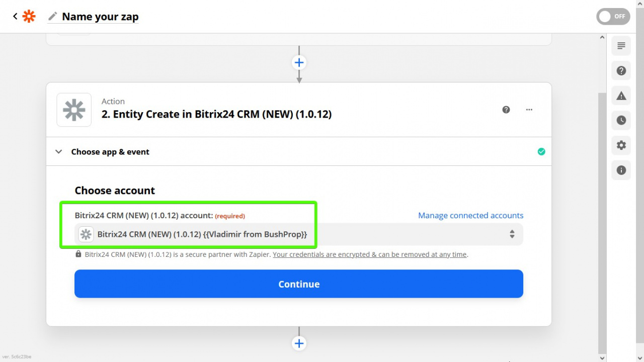Open the settings gear sidebar icon

click(621, 145)
